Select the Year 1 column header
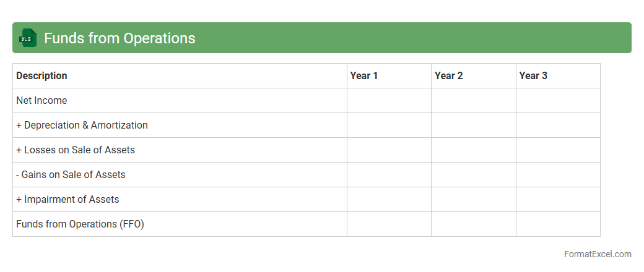The width and height of the screenshot is (644, 272). pyautogui.click(x=364, y=75)
